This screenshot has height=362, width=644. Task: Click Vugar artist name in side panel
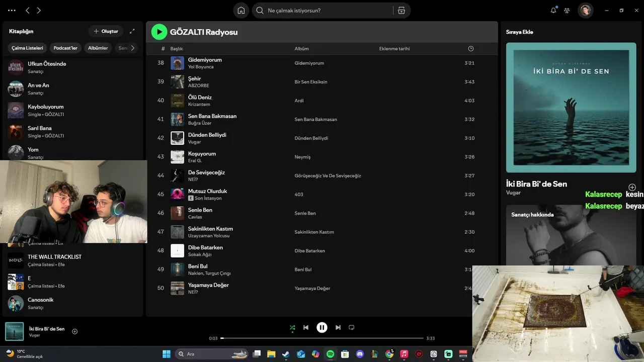point(513,193)
